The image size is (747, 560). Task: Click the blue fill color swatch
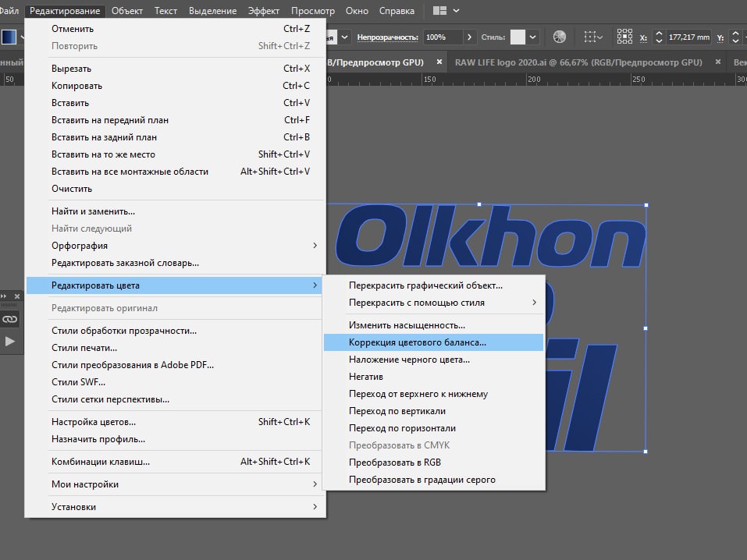(x=9, y=37)
